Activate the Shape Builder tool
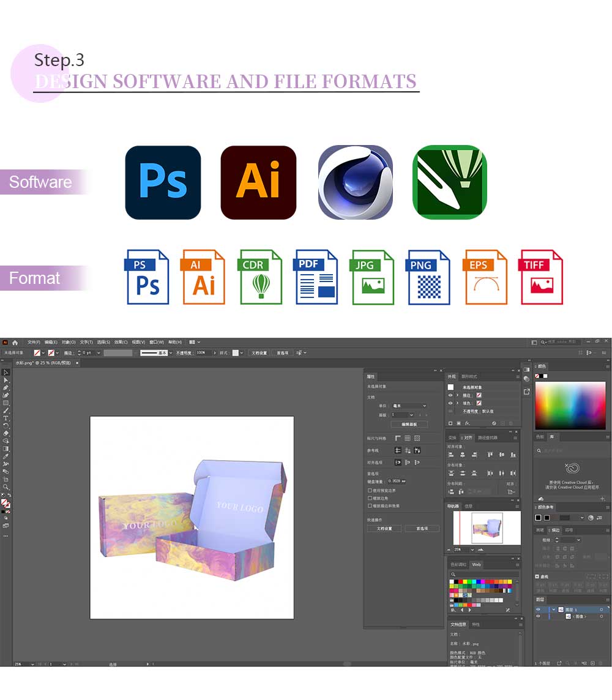The width and height of the screenshot is (612, 700). (x=6, y=441)
